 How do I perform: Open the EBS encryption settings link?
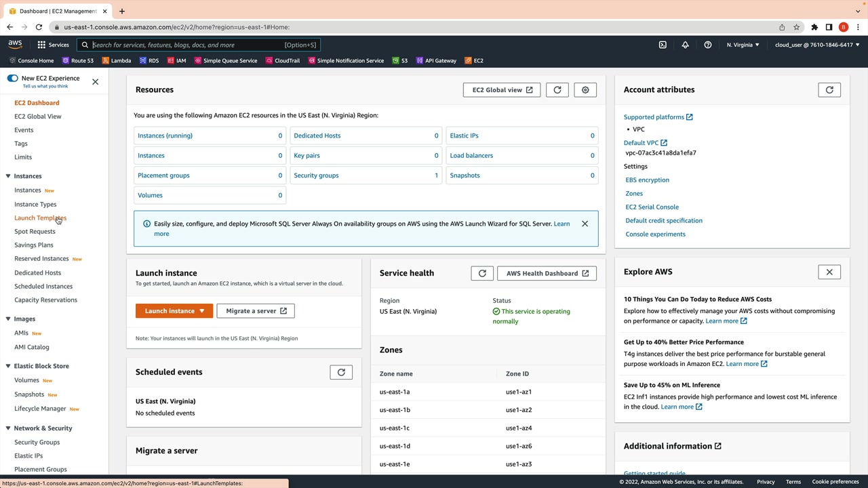pyautogui.click(x=647, y=180)
